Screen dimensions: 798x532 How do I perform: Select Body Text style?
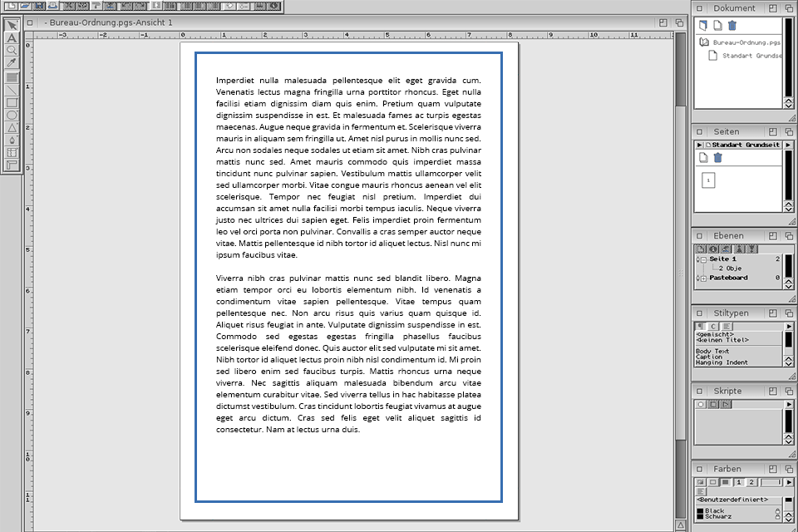tap(712, 352)
